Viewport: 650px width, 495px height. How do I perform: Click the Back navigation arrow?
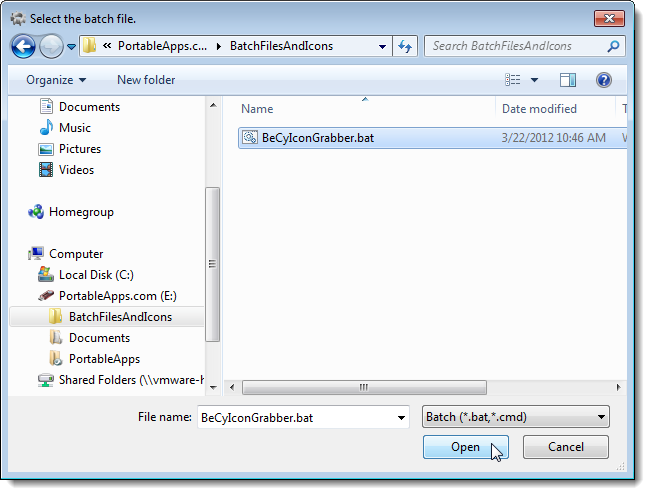[23, 46]
